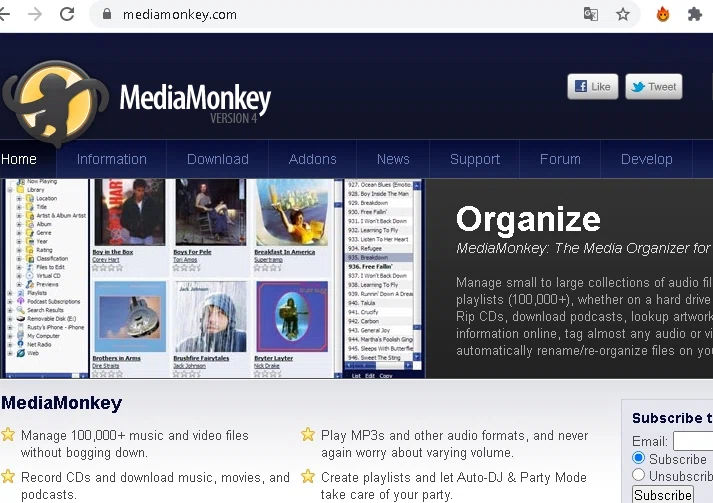Open the Develop navigation tab

(x=646, y=159)
